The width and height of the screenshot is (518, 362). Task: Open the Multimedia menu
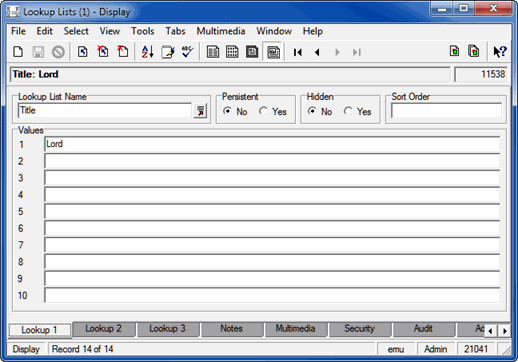[221, 31]
